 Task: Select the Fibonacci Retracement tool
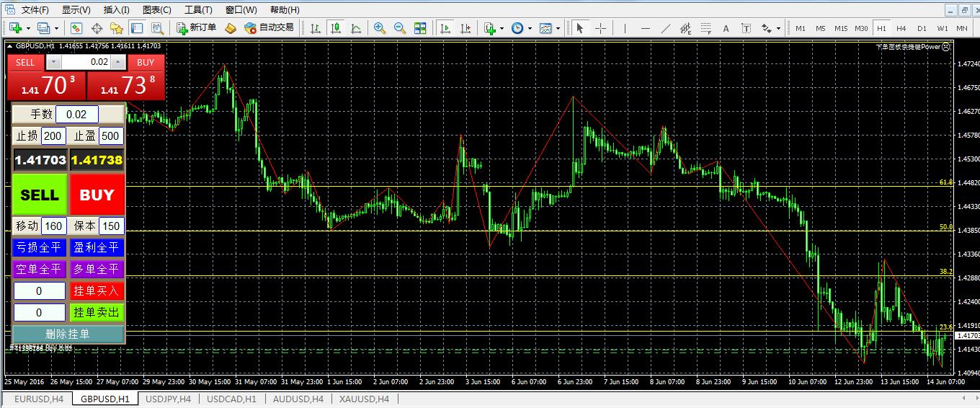pyautogui.click(x=705, y=28)
